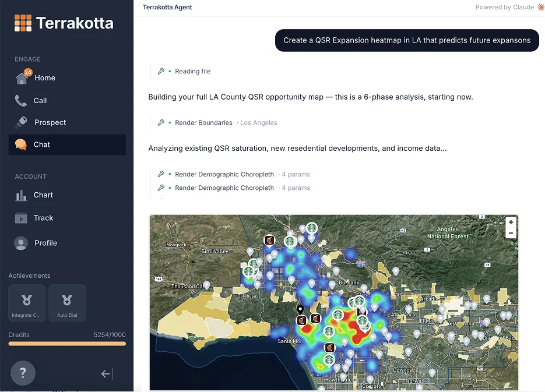Select the Chat menu item
Screen dimensions: 545x392
pos(67,144)
